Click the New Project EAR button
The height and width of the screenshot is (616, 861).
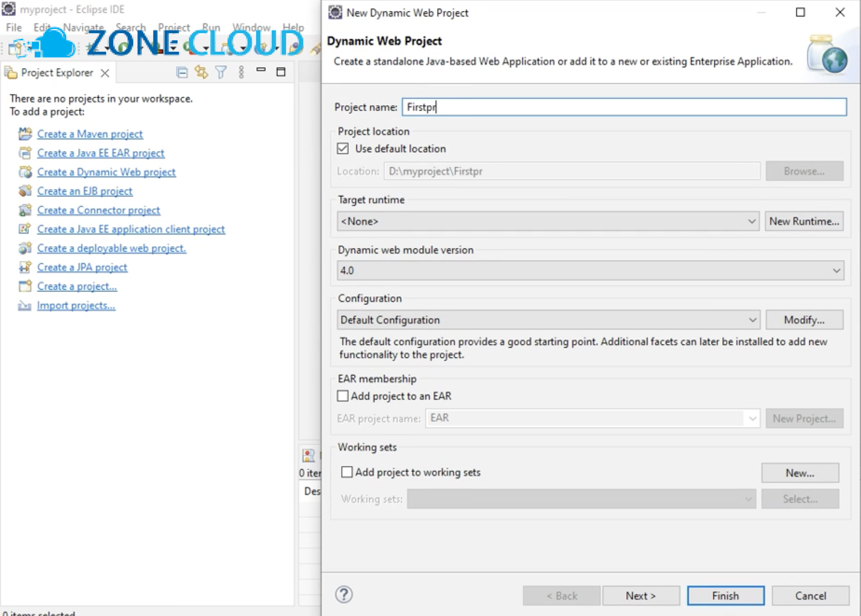coord(804,418)
